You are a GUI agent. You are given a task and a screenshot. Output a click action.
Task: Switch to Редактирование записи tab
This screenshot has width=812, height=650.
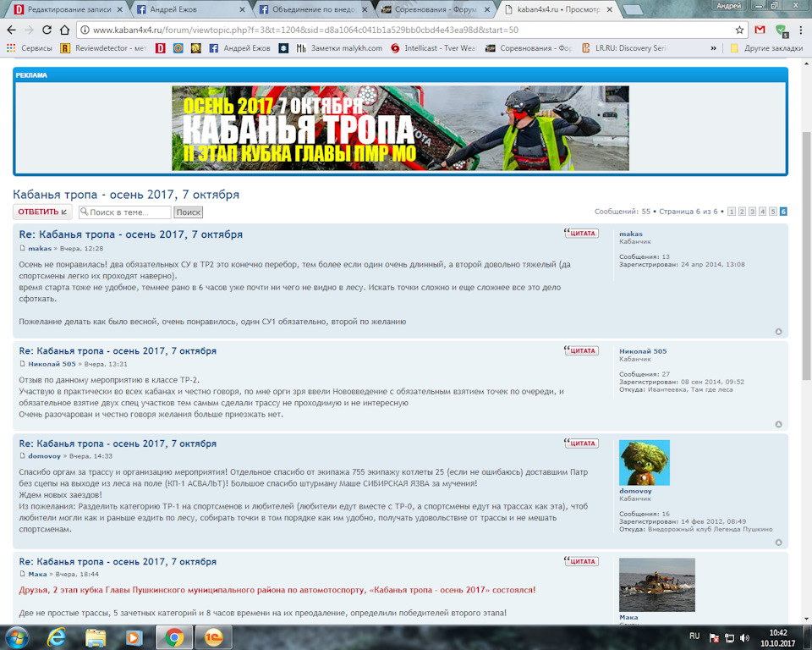click(x=69, y=9)
